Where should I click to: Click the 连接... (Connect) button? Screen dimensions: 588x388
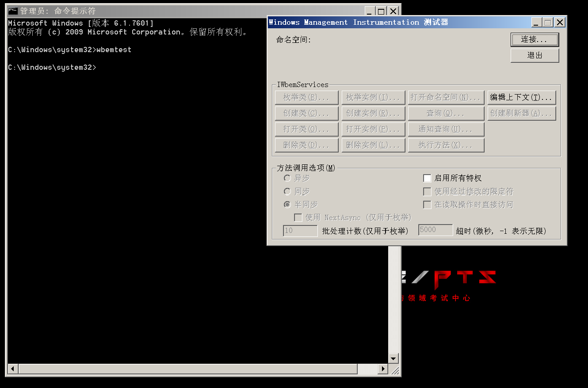tap(535, 40)
